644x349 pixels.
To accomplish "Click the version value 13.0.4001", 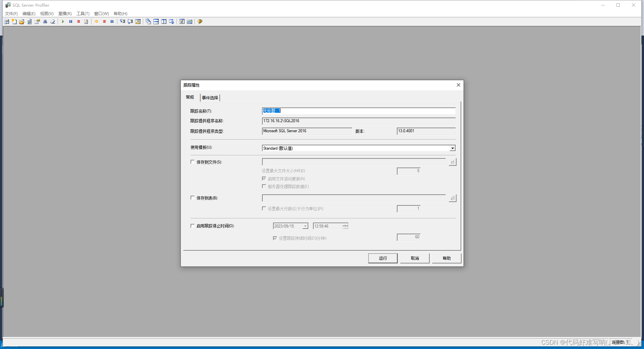I will pyautogui.click(x=426, y=131).
